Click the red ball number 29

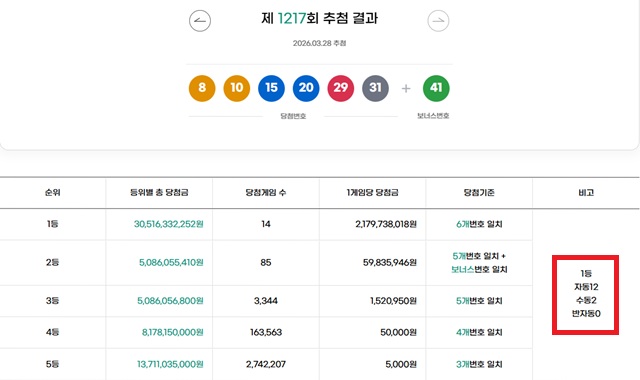coord(341,88)
